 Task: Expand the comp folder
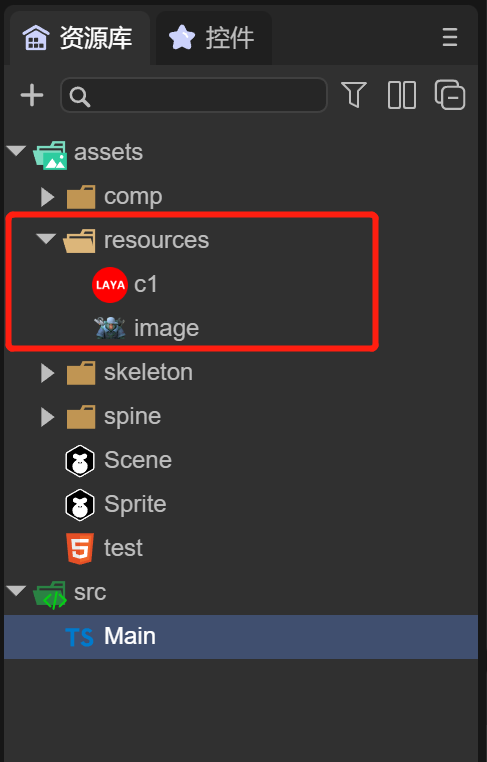[x=47, y=197]
